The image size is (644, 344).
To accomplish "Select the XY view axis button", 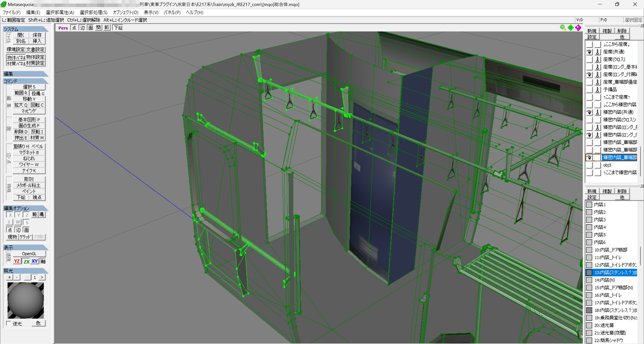I will tap(35, 261).
